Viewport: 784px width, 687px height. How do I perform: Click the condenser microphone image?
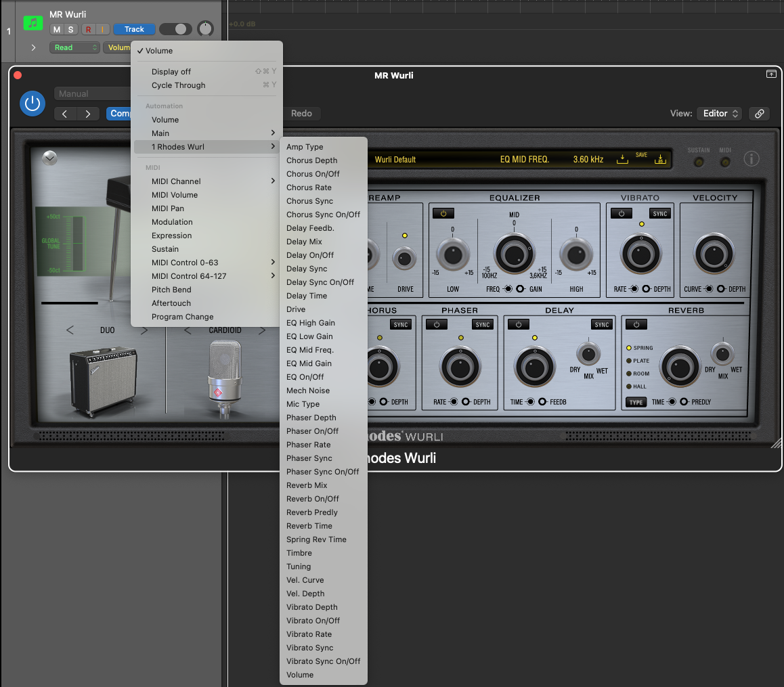pos(225,379)
